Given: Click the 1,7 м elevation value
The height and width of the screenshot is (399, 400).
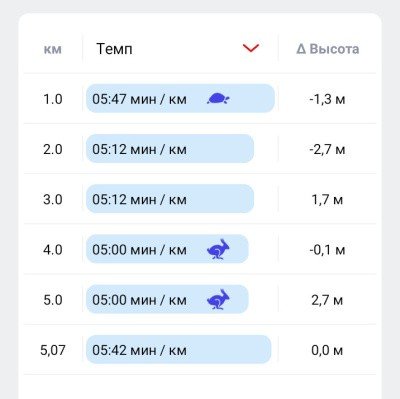Looking at the screenshot, I should pyautogui.click(x=327, y=199).
